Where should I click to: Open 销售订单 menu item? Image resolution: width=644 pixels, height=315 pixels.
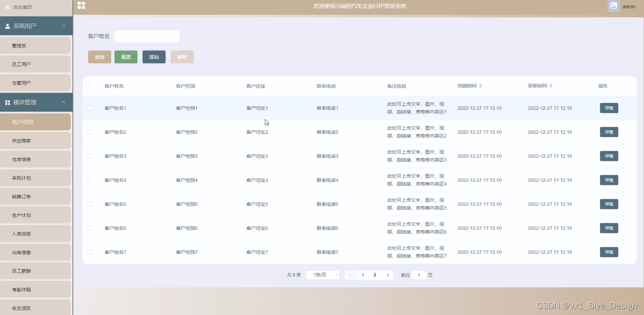(36, 196)
